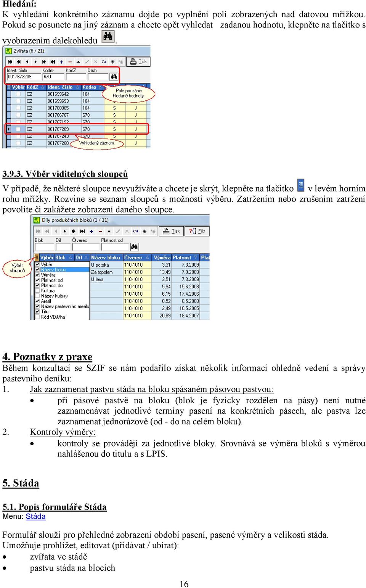This screenshot has height=588, width=366.
Task: Delete record with minus in Zvířata toolbar
Action: coord(70,62)
